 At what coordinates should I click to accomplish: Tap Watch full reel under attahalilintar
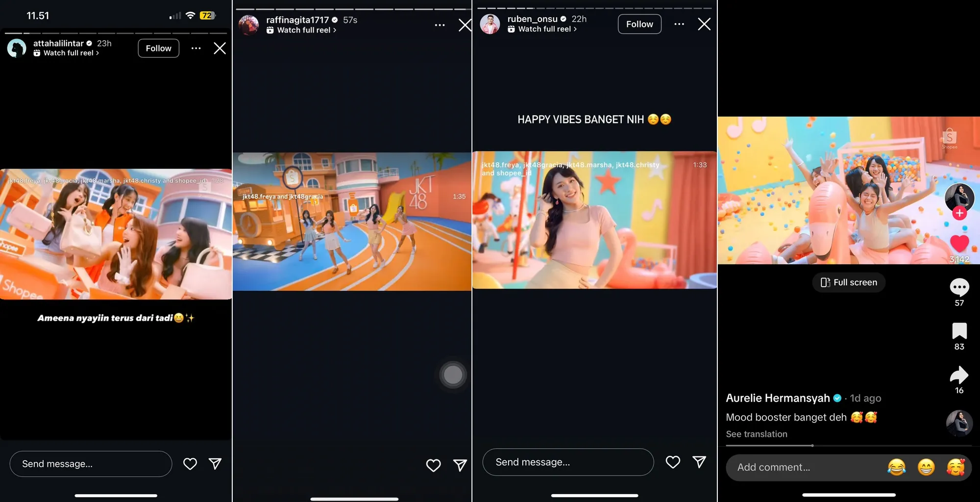(x=66, y=53)
